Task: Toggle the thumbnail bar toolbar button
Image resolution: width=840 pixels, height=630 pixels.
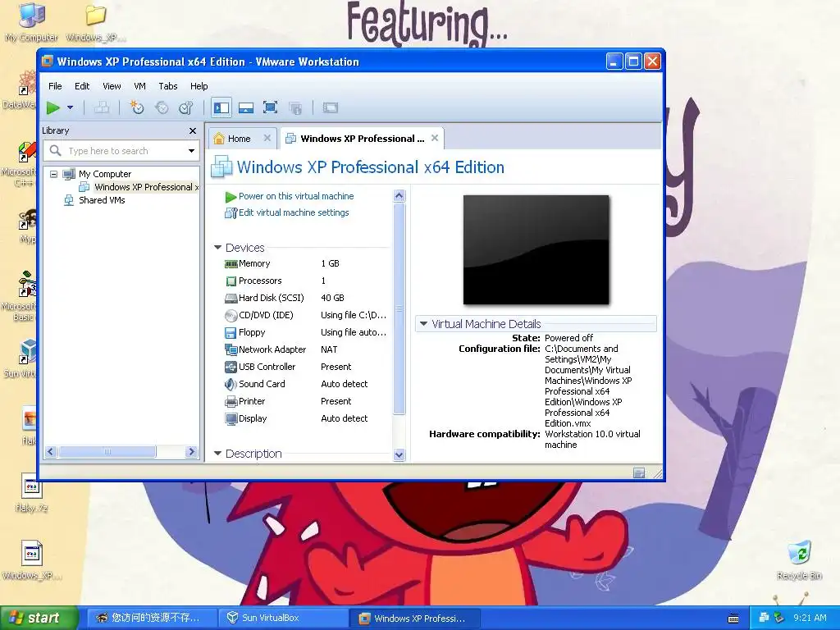Action: [246, 107]
